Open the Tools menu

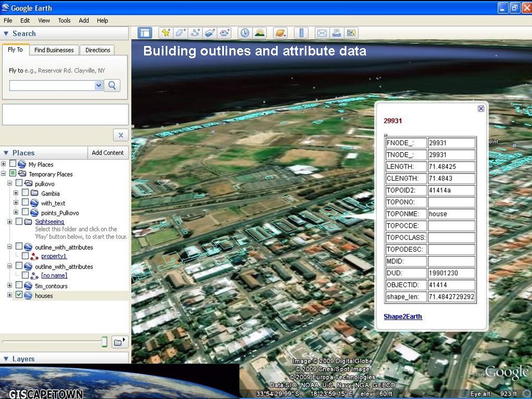point(64,21)
